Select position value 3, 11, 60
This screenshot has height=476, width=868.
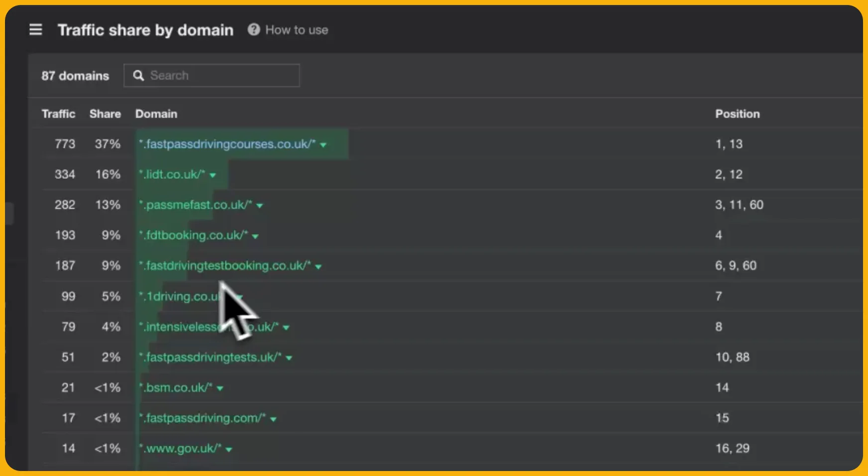739,205
